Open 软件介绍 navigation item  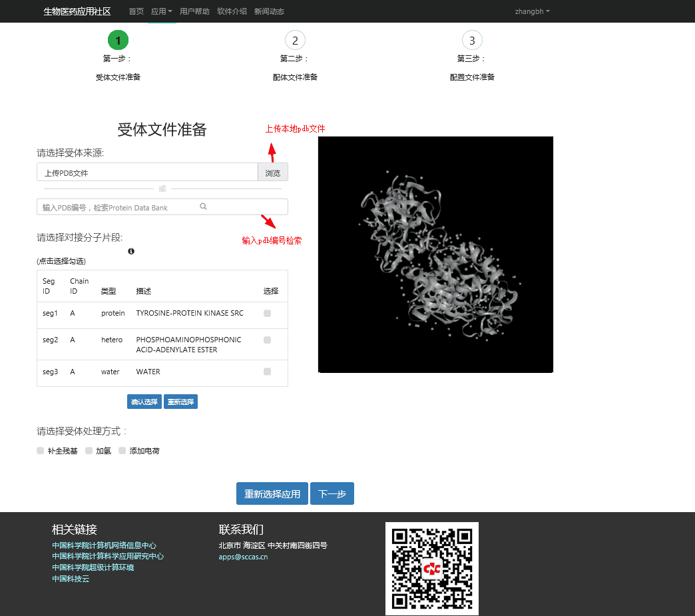(x=232, y=11)
